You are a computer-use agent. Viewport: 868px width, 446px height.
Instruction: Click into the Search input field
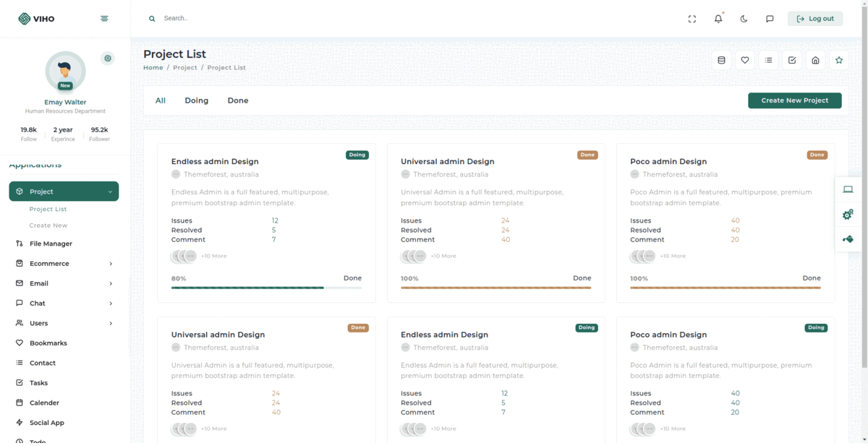coord(289,19)
